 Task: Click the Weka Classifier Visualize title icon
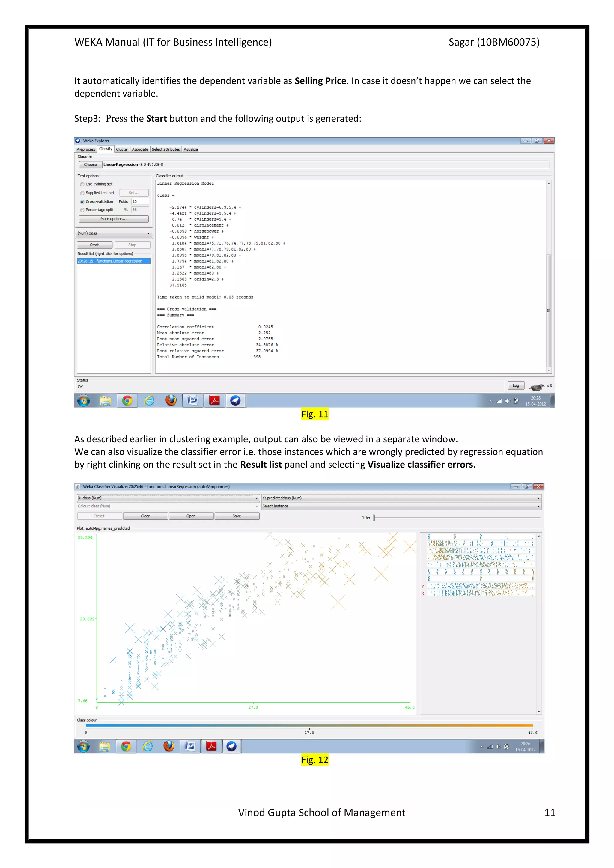coord(78,486)
